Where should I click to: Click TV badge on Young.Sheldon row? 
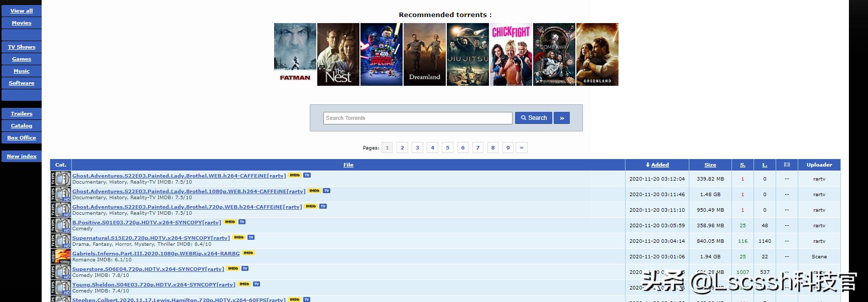tap(257, 284)
